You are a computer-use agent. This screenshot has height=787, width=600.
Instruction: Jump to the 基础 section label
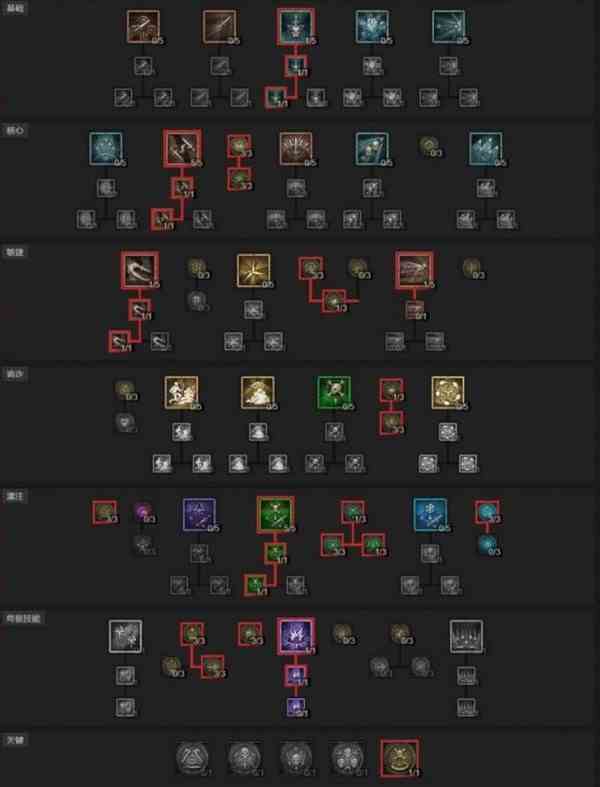tap(14, 8)
